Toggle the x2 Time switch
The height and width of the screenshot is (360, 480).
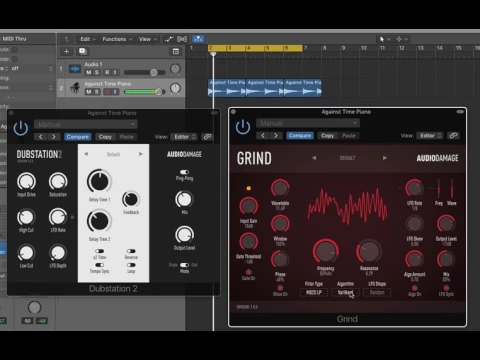(x=99, y=251)
